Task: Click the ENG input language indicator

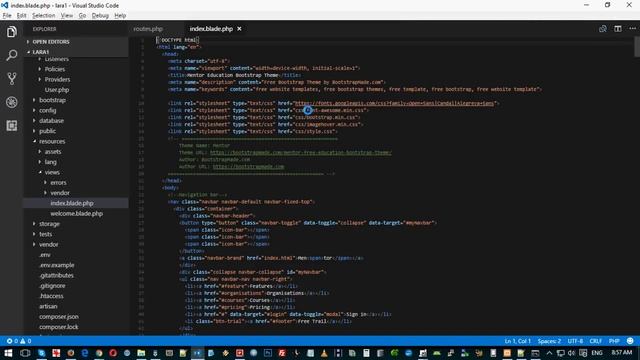Action: pyautogui.click(x=597, y=353)
